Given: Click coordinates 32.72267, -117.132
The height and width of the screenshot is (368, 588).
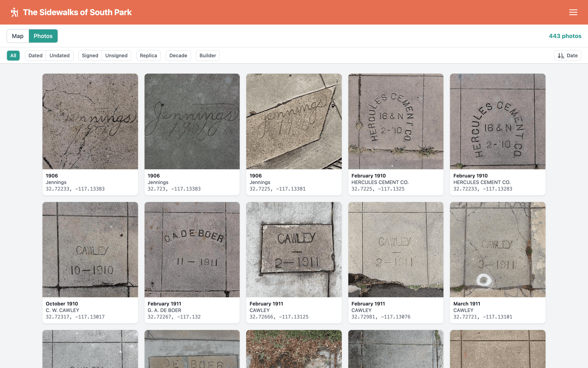Looking at the screenshot, I should tap(174, 317).
